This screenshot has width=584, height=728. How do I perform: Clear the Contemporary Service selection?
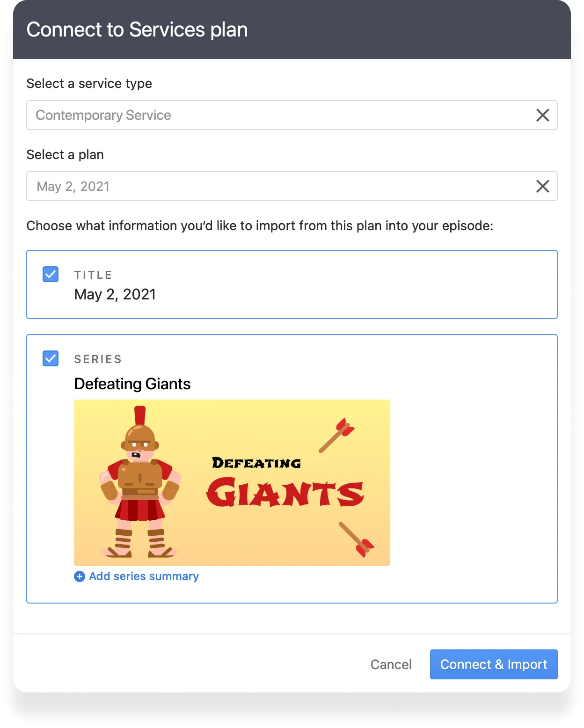pos(542,115)
